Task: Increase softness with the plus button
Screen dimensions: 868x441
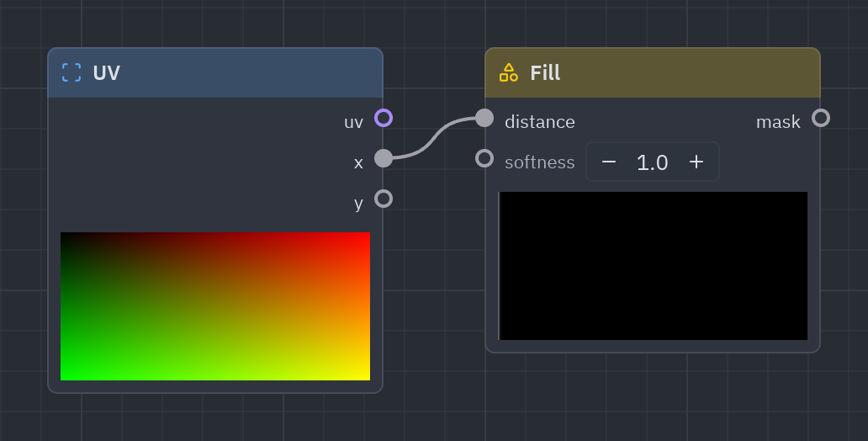Action: (696, 162)
